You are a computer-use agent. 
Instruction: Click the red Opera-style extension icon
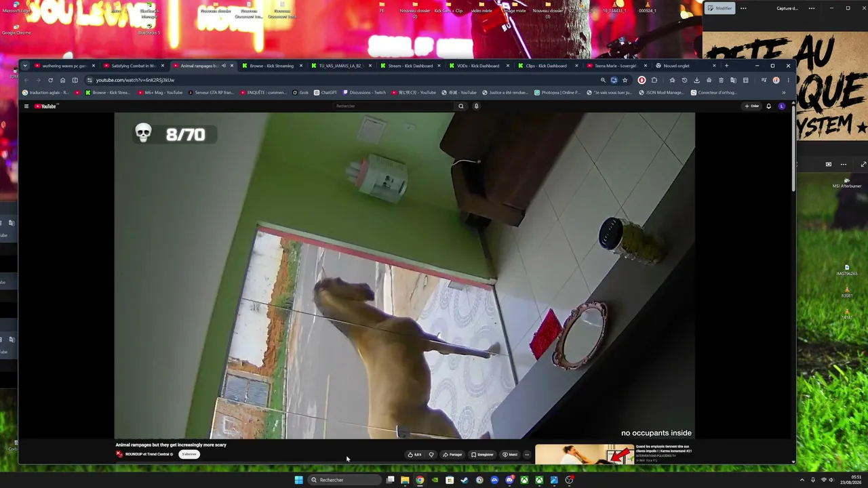click(642, 80)
